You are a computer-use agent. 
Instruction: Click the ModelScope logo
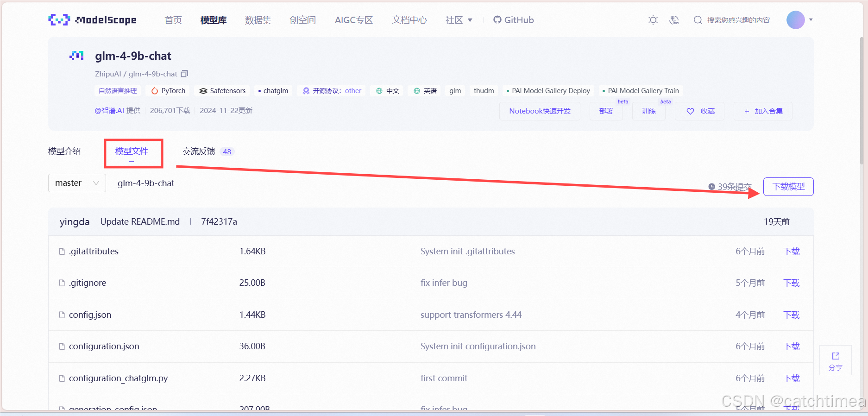(x=92, y=20)
